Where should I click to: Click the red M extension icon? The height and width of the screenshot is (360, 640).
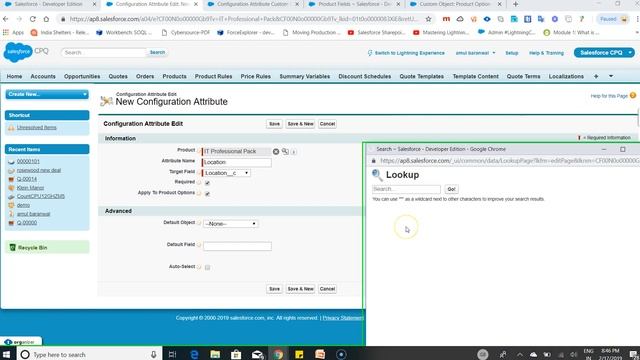(x=446, y=19)
